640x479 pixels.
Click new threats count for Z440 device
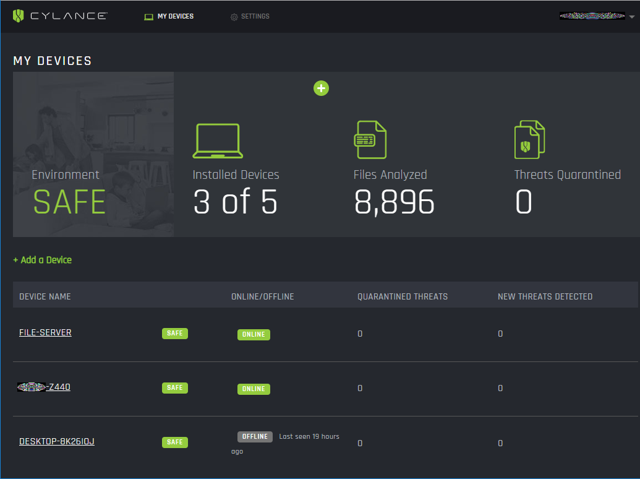(500, 388)
